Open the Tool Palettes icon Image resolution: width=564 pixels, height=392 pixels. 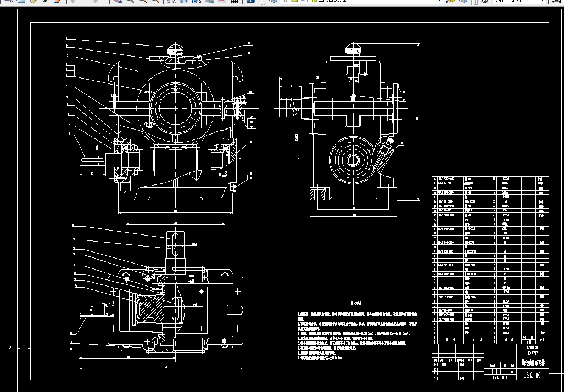pos(197,1)
